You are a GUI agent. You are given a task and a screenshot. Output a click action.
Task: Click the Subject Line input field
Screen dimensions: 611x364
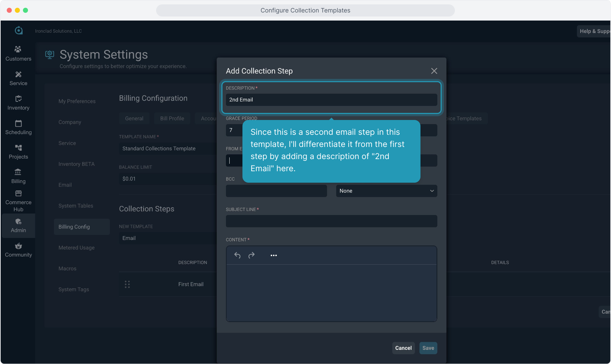pos(331,221)
